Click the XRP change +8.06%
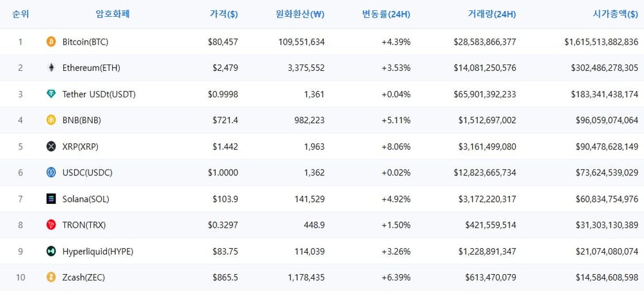 [396, 147]
